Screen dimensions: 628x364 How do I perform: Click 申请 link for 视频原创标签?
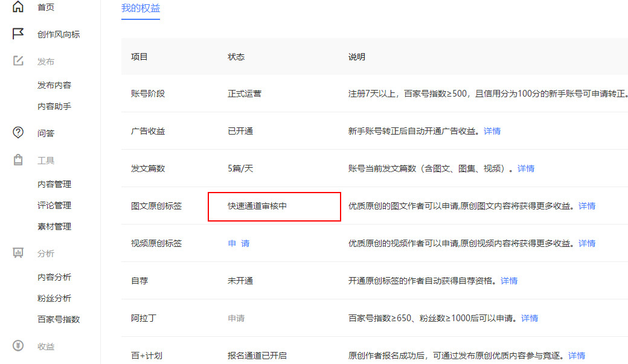(239, 243)
